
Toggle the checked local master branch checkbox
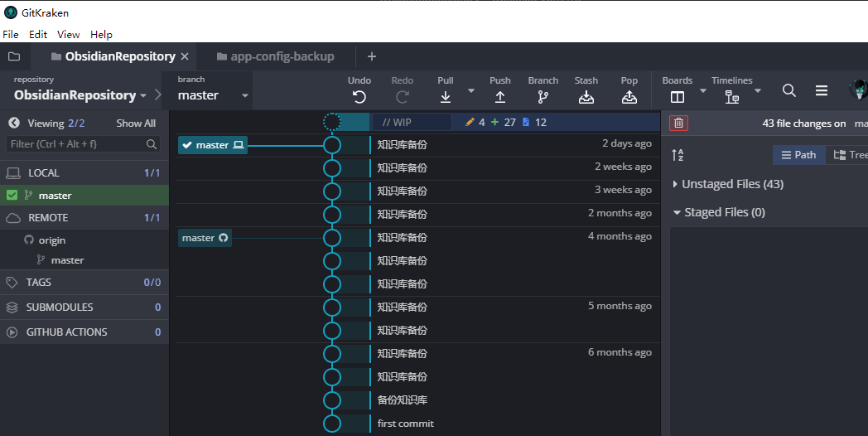pyautogui.click(x=12, y=196)
